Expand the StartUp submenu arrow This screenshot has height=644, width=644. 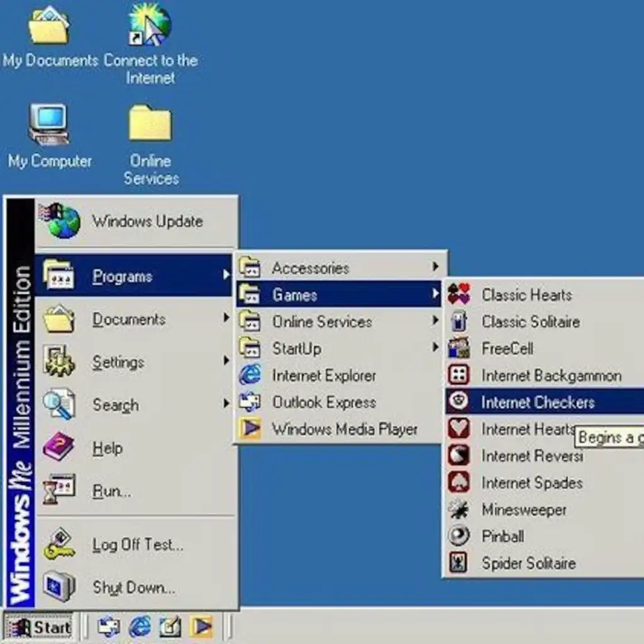click(x=435, y=347)
